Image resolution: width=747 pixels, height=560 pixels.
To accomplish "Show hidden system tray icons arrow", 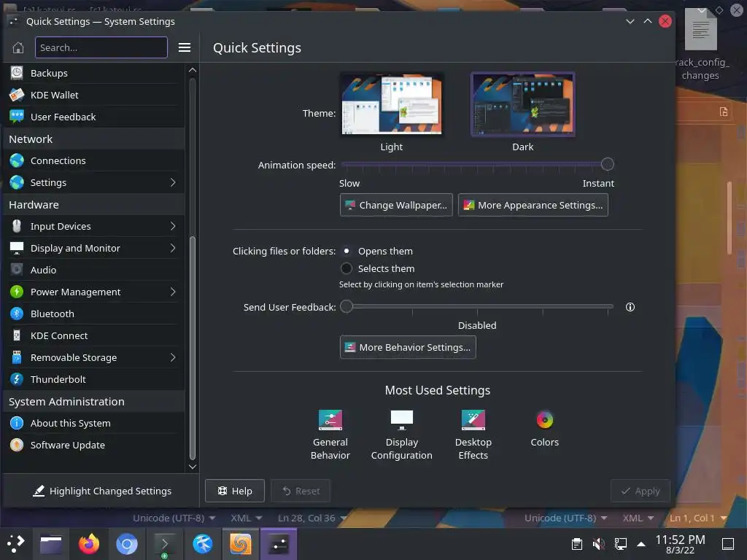I will (641, 543).
